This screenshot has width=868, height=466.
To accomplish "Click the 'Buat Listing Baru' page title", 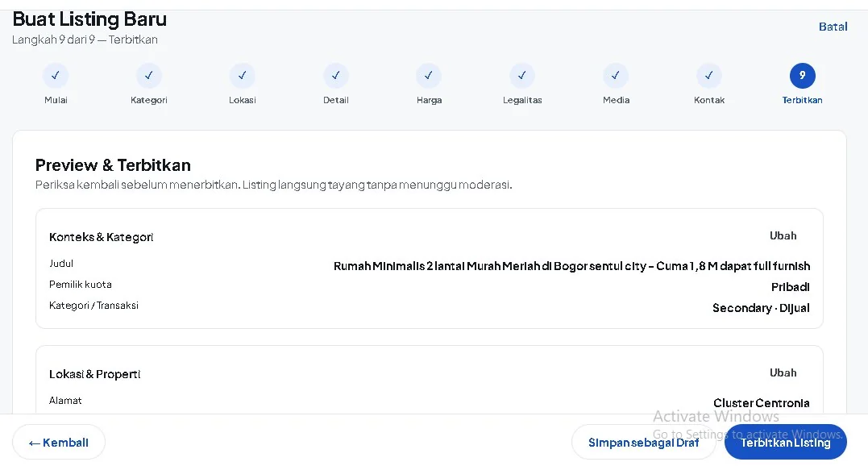I will (x=89, y=19).
